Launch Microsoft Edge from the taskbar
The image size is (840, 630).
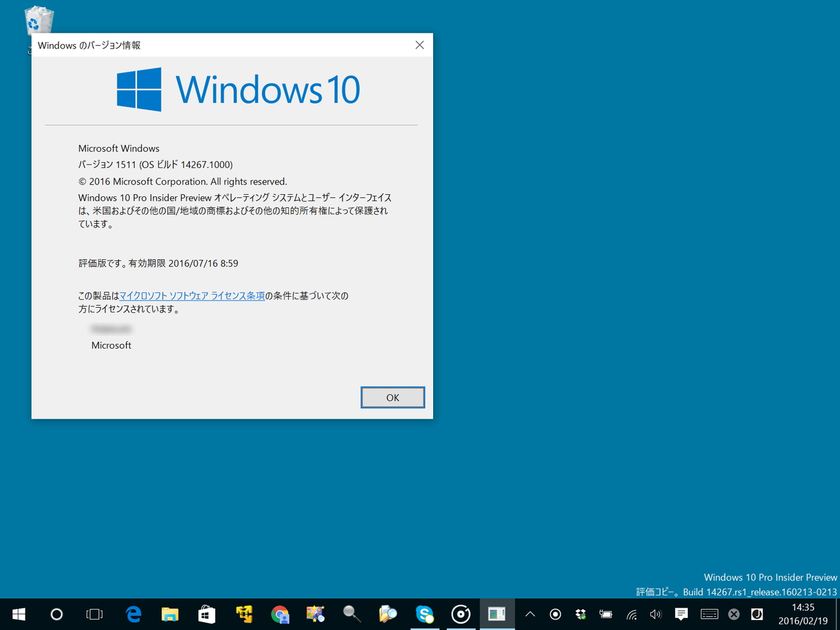(133, 614)
